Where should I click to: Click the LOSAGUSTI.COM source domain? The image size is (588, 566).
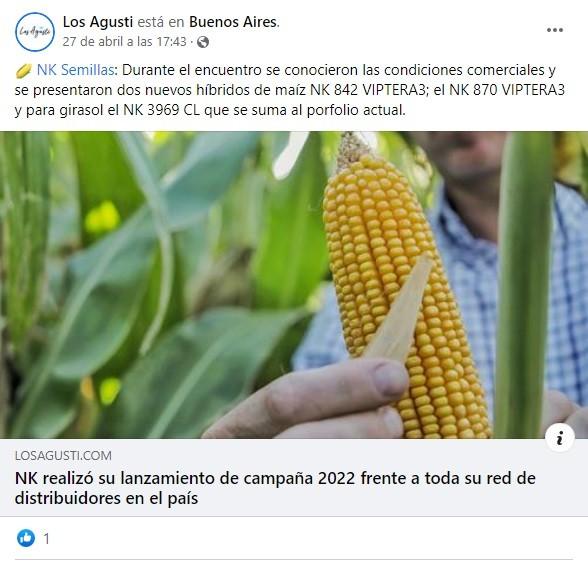(63, 455)
